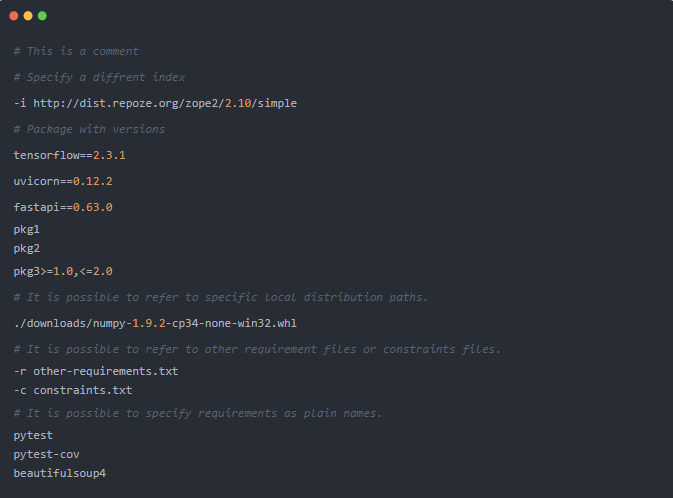Click the 'This is a comment' line
This screenshot has height=498, width=673.
76,51
